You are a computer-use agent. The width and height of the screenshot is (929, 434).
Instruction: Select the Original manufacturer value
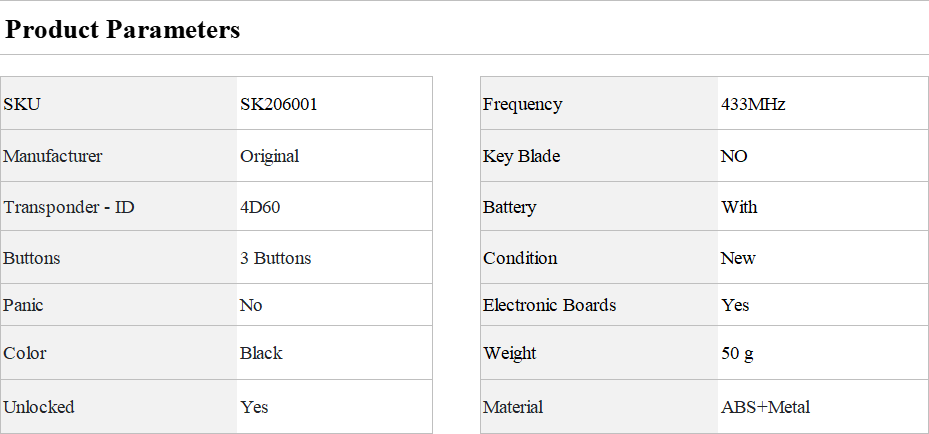point(270,156)
